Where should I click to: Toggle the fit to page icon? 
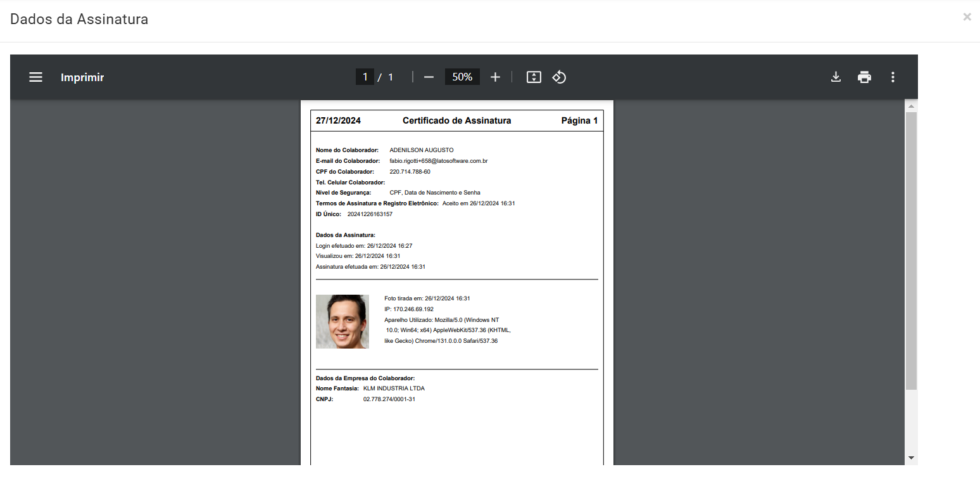pyautogui.click(x=534, y=77)
